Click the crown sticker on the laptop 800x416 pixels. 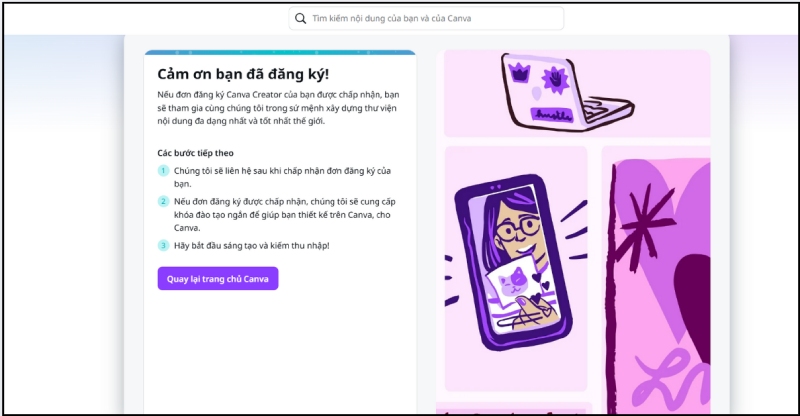(x=520, y=74)
